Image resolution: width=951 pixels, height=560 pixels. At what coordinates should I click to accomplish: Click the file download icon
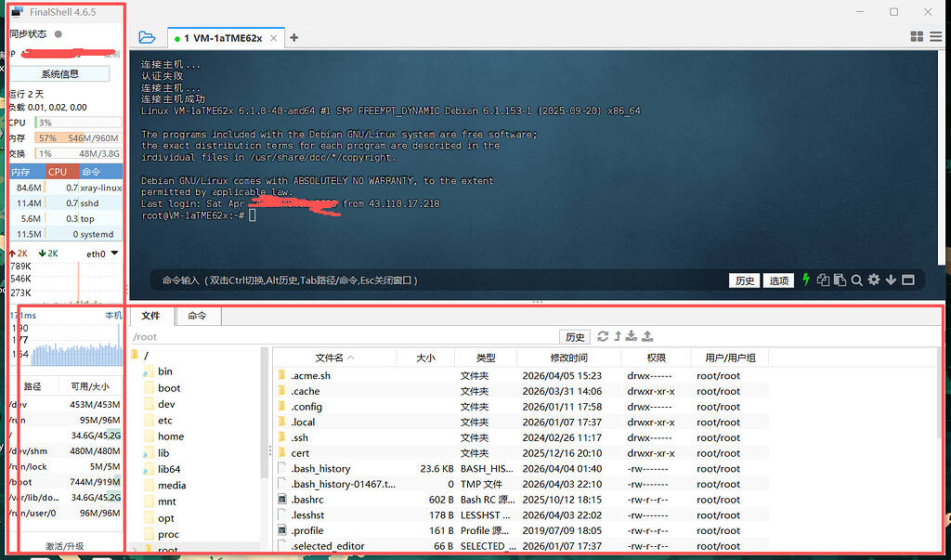pyautogui.click(x=632, y=336)
